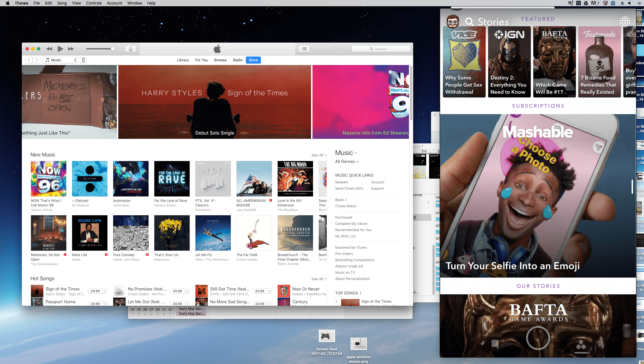Open dropdown arrow beside Still Got Time price
Image resolution: width=644 pixels, height=364 pixels.
coord(269,291)
